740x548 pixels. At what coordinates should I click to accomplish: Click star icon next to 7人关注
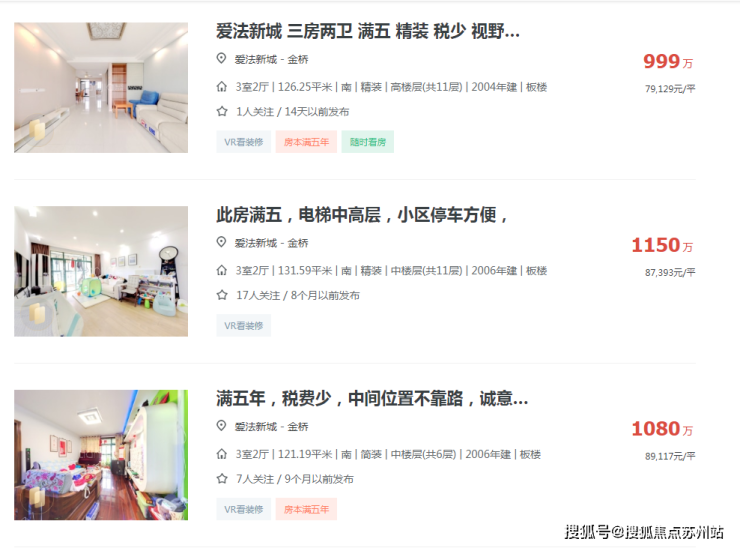point(222,479)
